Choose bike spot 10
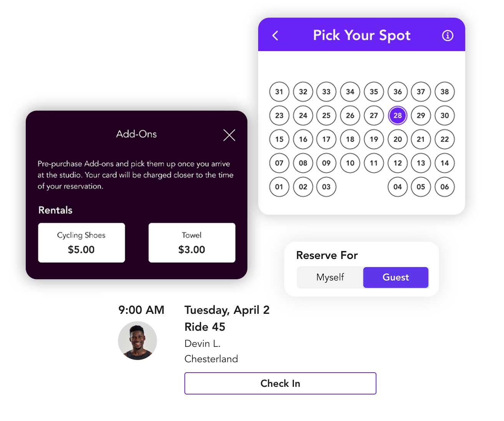The width and height of the screenshot is (504, 421). pos(350,163)
